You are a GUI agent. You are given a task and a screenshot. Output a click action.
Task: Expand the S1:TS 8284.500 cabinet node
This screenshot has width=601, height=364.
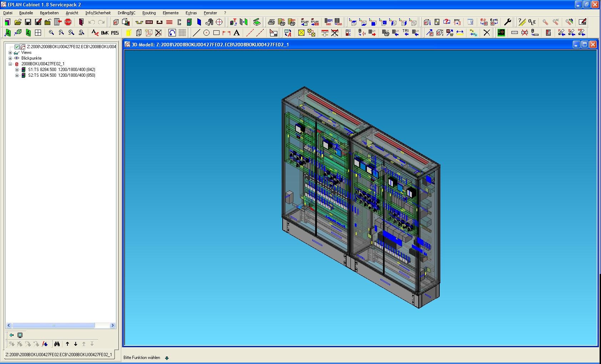[17, 70]
